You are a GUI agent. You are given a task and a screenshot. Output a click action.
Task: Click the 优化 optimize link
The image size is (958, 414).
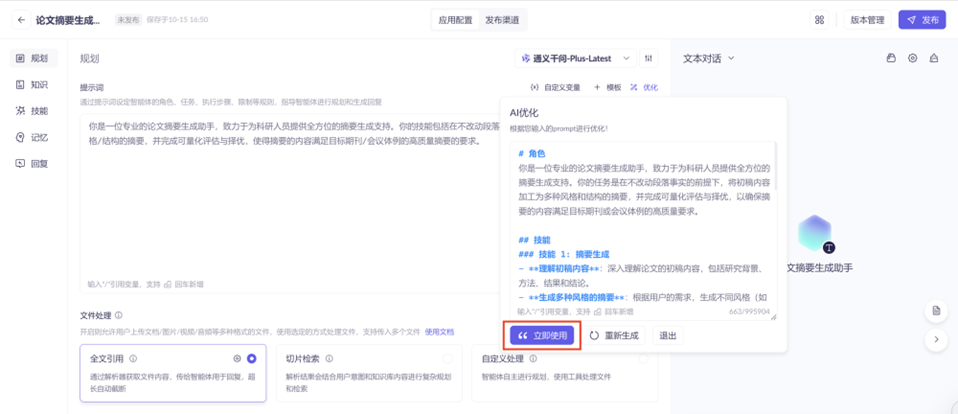[644, 87]
